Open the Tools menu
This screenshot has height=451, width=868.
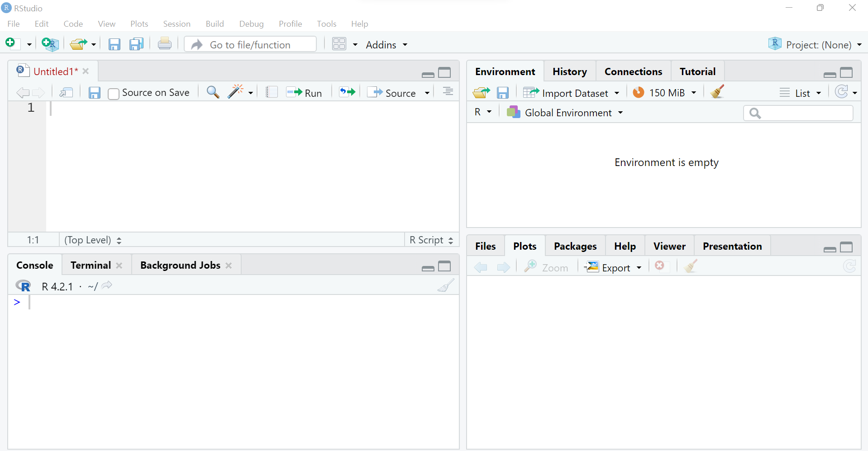point(326,24)
